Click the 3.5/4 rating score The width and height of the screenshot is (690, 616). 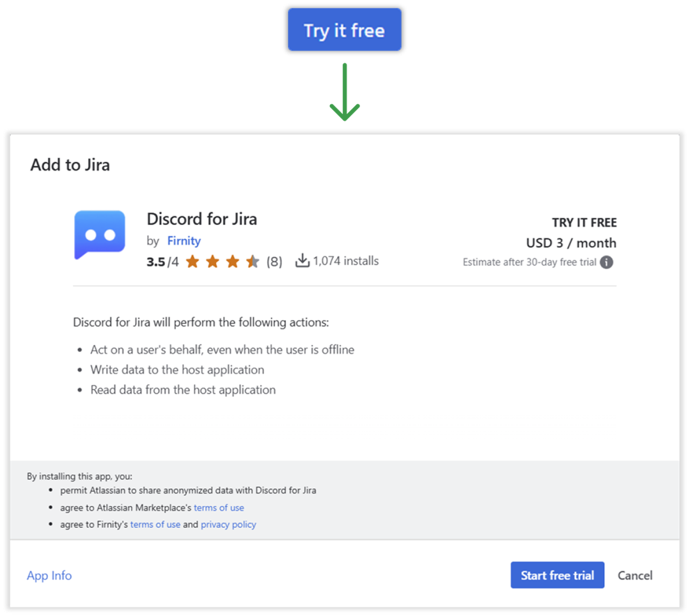[x=162, y=261]
